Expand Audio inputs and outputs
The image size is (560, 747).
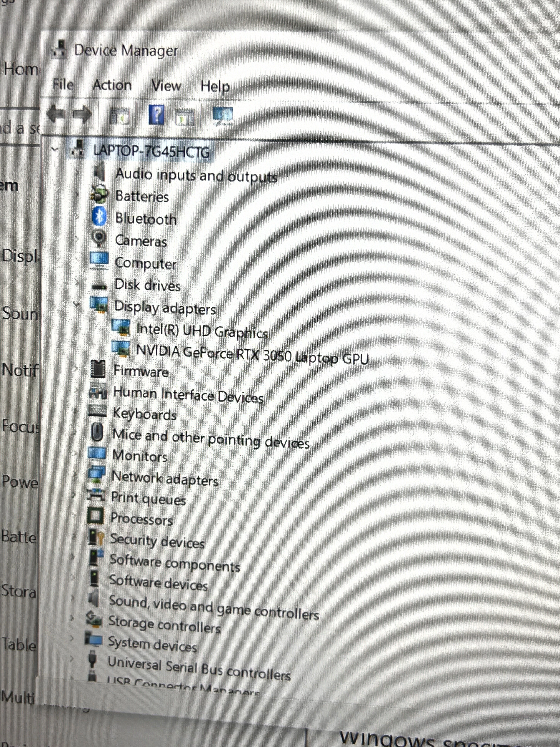(x=77, y=173)
